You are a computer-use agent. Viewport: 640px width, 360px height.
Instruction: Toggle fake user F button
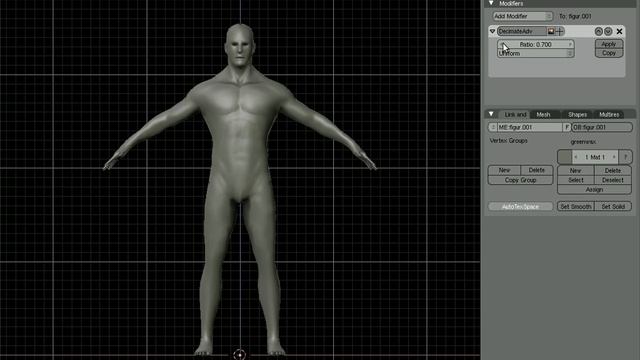coord(567,127)
